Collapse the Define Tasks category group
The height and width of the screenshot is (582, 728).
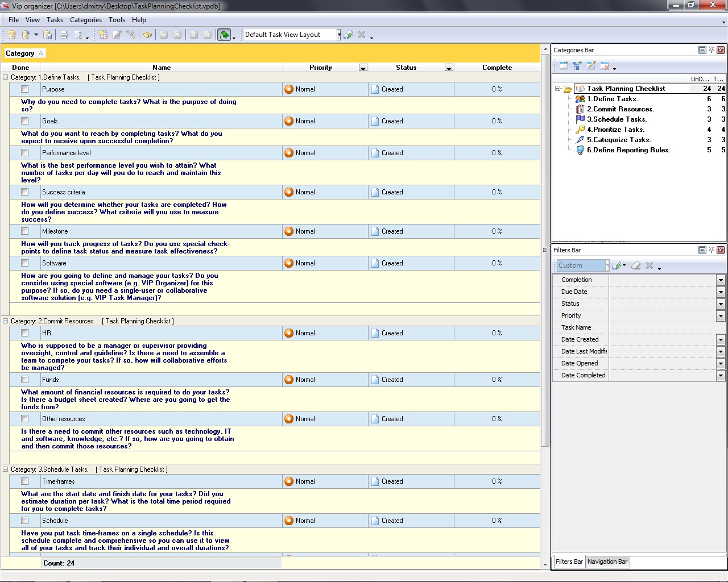click(x=5, y=77)
